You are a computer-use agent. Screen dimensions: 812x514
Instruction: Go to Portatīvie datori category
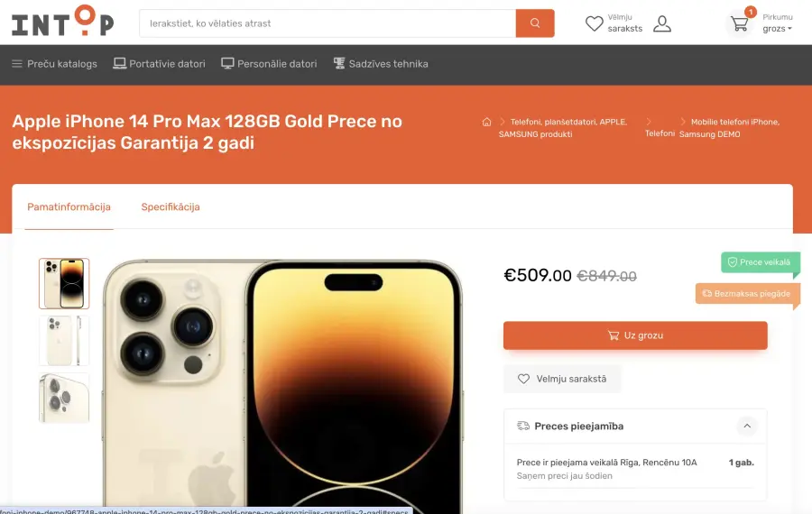tap(159, 64)
